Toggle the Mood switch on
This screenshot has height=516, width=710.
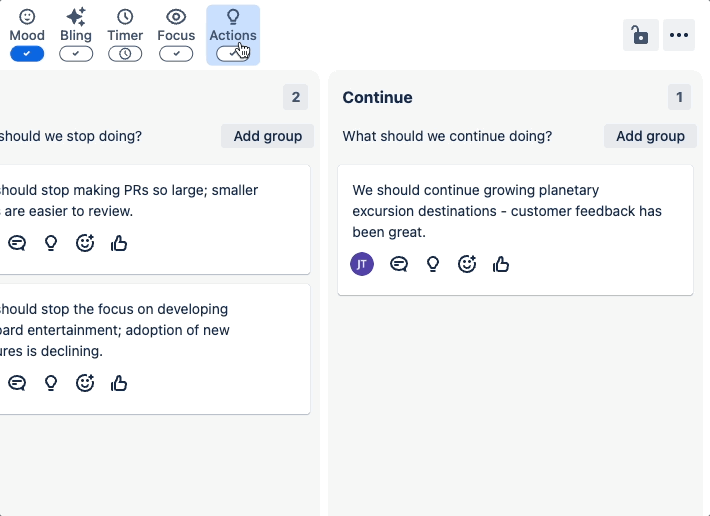point(27,54)
